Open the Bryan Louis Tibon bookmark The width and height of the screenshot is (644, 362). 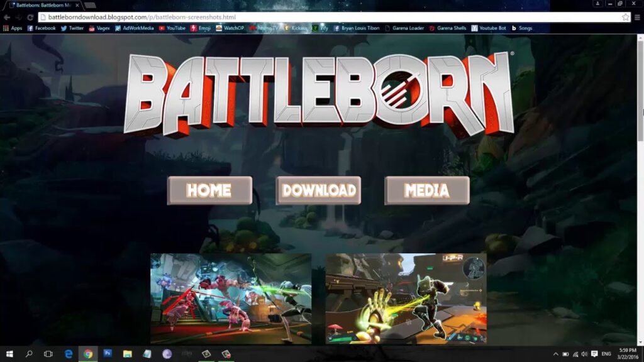coord(357,28)
